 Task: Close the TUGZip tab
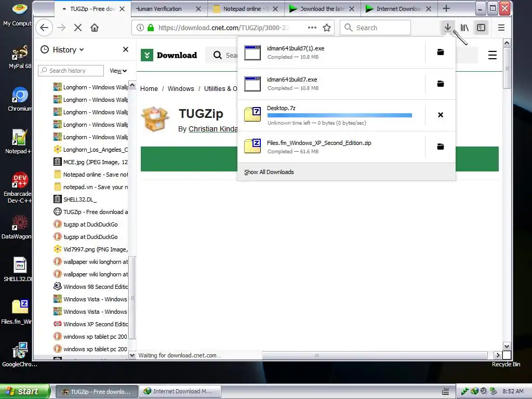[122, 9]
